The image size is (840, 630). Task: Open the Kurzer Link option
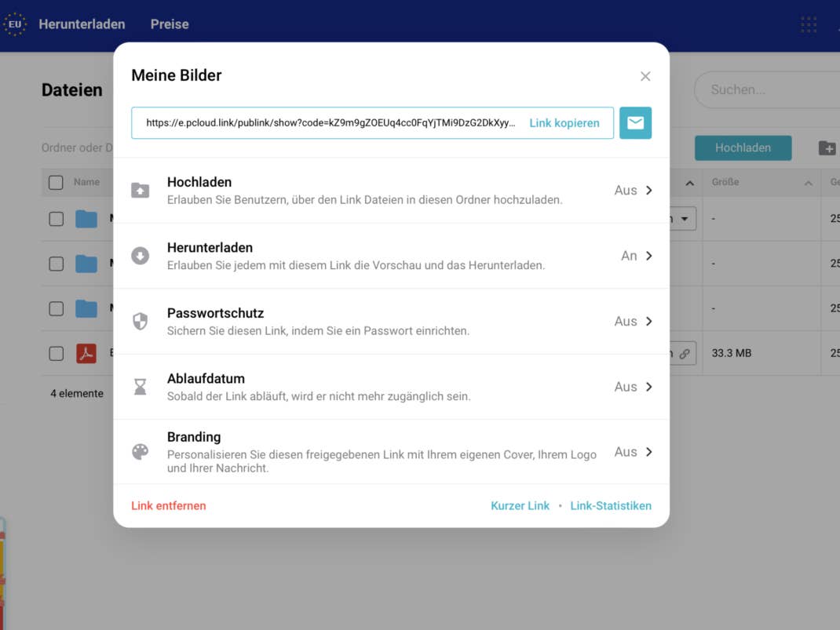pos(520,506)
